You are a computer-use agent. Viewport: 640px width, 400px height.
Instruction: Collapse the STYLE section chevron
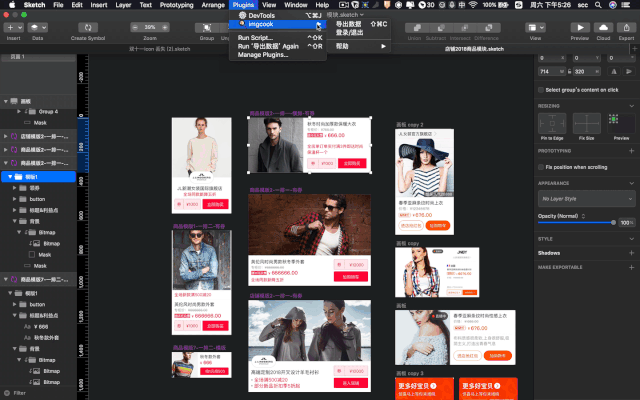click(631, 239)
